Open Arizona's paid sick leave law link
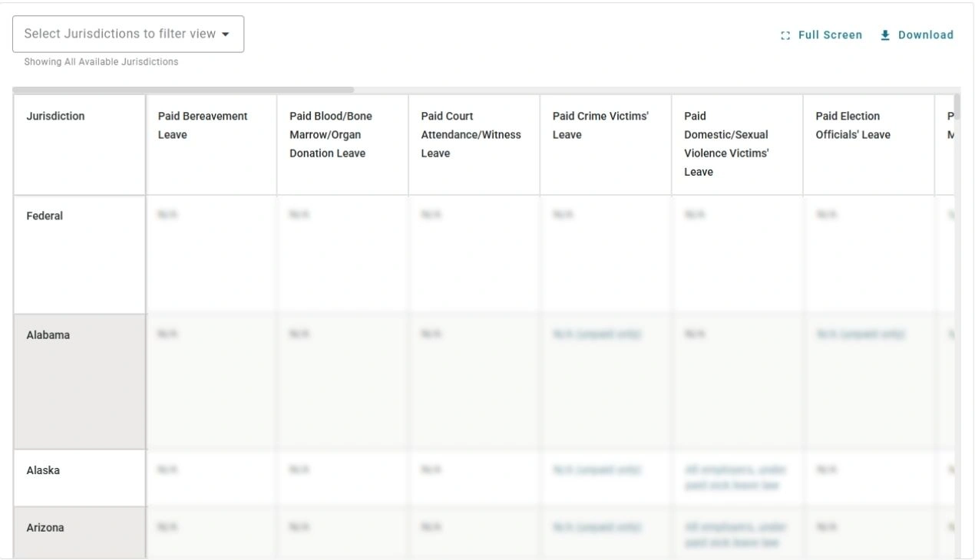This screenshot has height=560, width=975. coord(735,535)
